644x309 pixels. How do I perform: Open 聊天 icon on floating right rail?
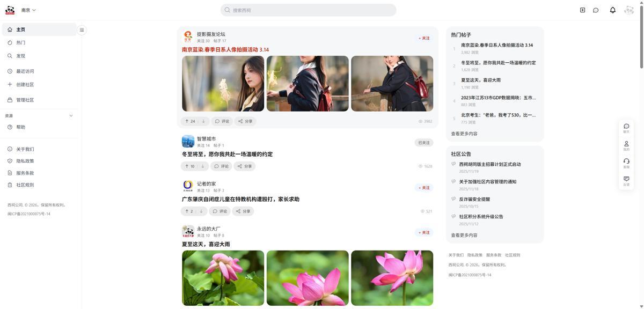pyautogui.click(x=626, y=128)
